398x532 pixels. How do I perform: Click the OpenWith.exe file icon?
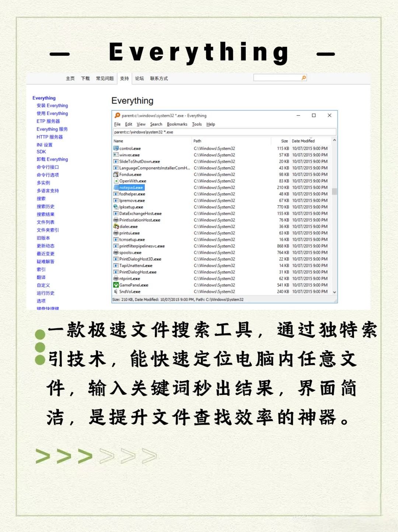[x=116, y=181]
